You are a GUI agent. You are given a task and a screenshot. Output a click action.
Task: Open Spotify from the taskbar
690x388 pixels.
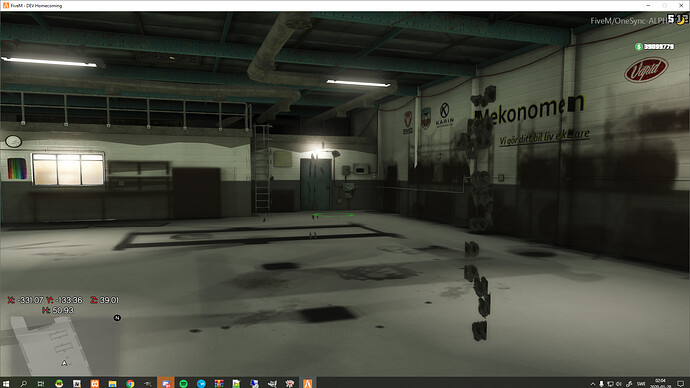coord(183,384)
